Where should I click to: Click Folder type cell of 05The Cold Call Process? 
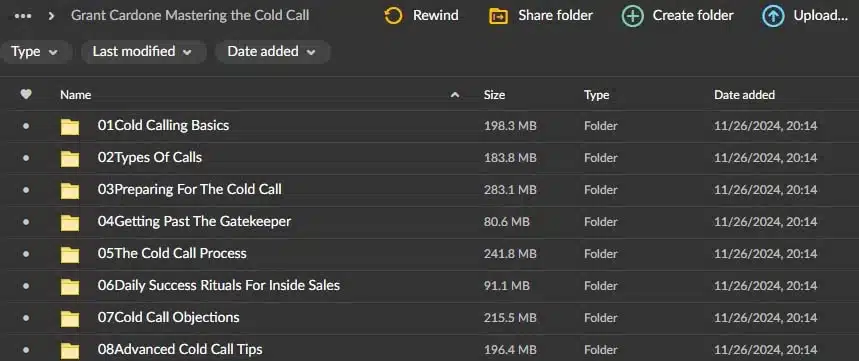pos(600,254)
